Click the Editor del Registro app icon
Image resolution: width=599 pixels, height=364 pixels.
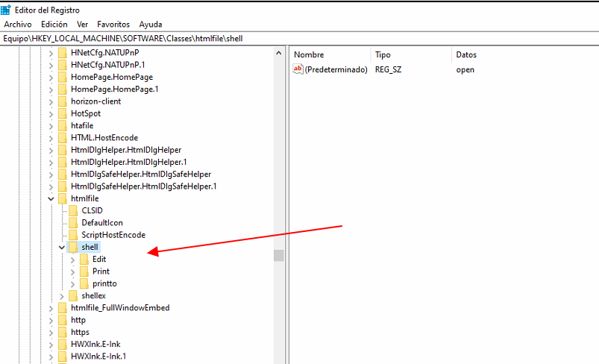pyautogui.click(x=6, y=10)
